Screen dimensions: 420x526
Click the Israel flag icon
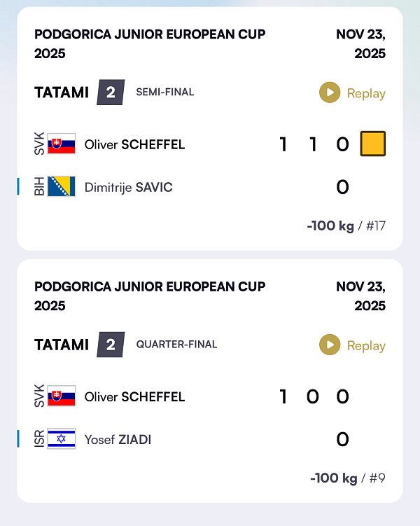61,439
